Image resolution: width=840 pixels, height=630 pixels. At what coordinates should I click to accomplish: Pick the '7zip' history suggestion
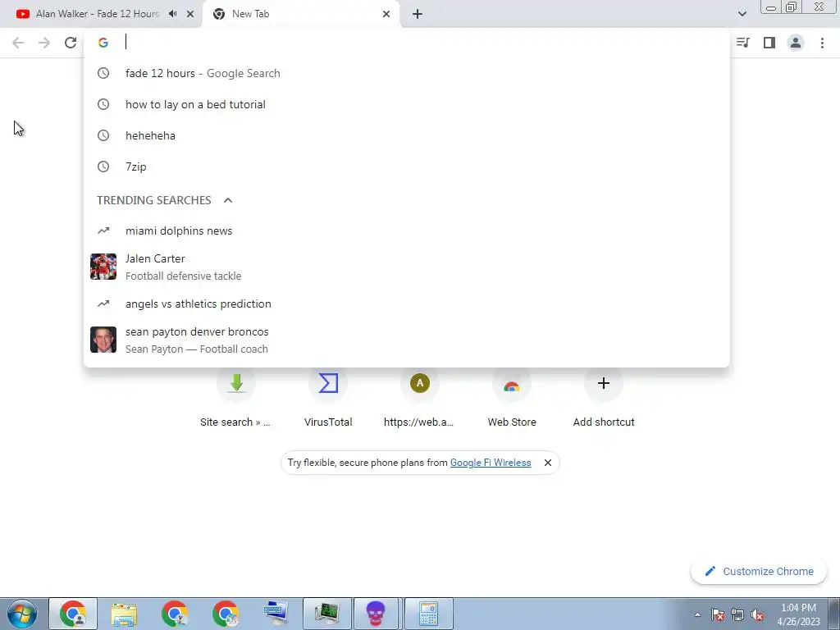click(x=407, y=167)
